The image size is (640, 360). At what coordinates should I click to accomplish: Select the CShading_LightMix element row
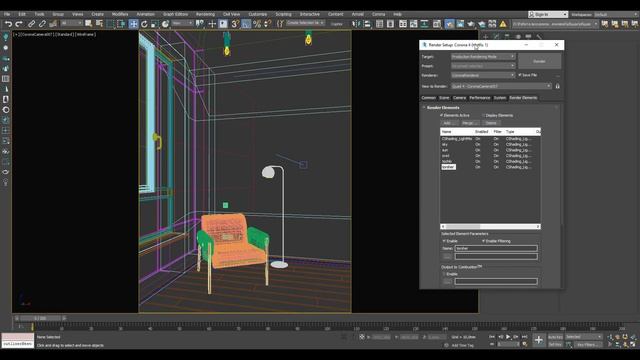click(x=490, y=139)
